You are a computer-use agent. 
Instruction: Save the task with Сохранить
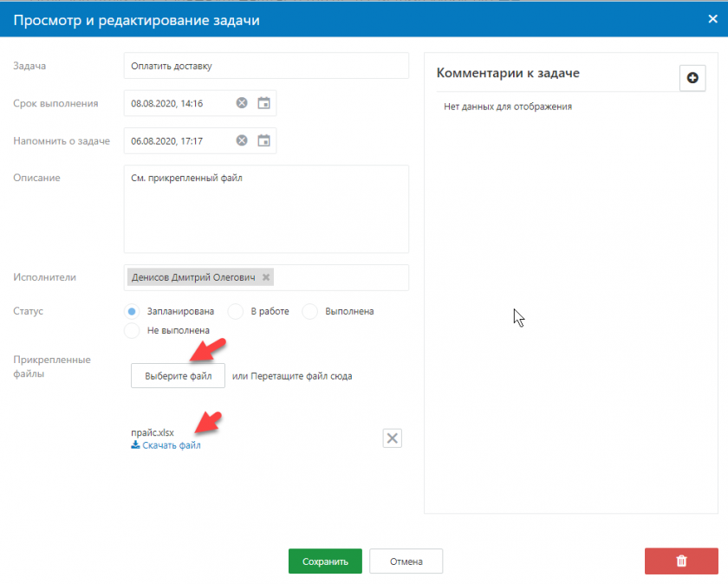click(325, 561)
